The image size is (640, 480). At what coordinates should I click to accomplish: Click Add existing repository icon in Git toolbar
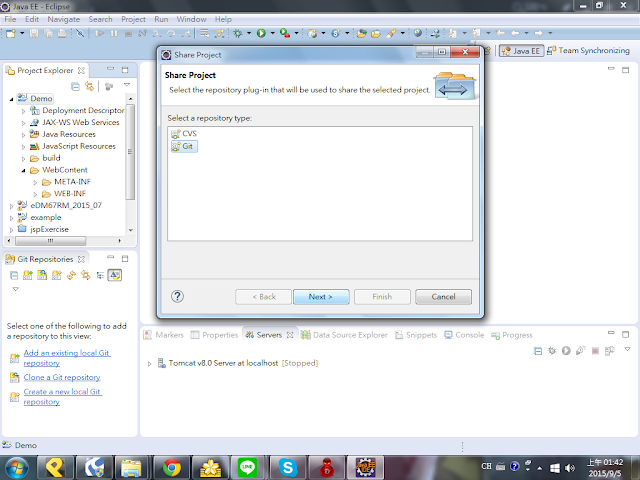[28, 276]
